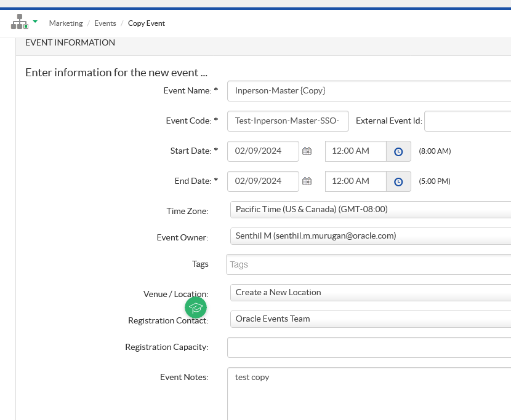Viewport: 511px width, 420px height.
Task: Open the Event Owner dropdown
Action: pos(370,236)
